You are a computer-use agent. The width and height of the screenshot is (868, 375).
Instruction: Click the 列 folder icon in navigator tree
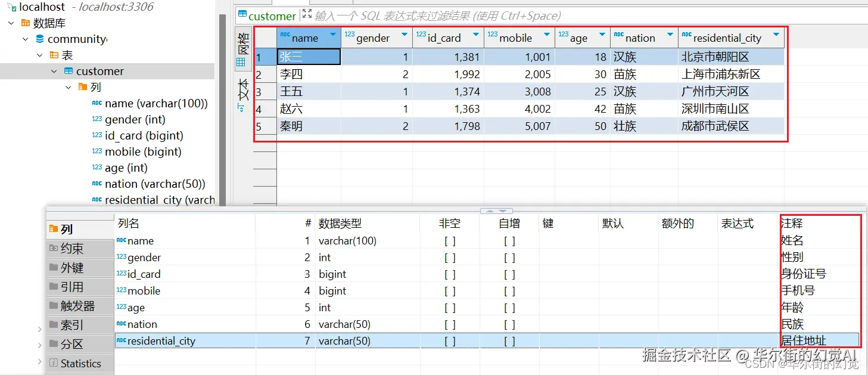coord(83,87)
